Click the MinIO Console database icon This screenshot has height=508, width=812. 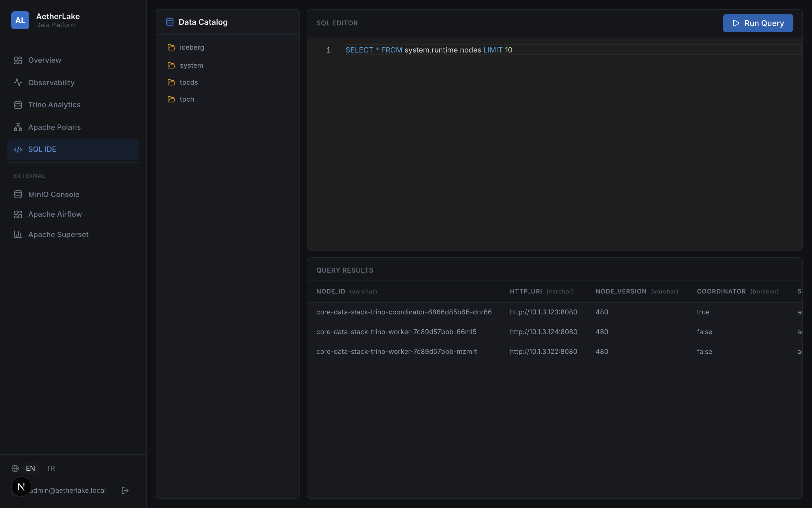tap(18, 194)
